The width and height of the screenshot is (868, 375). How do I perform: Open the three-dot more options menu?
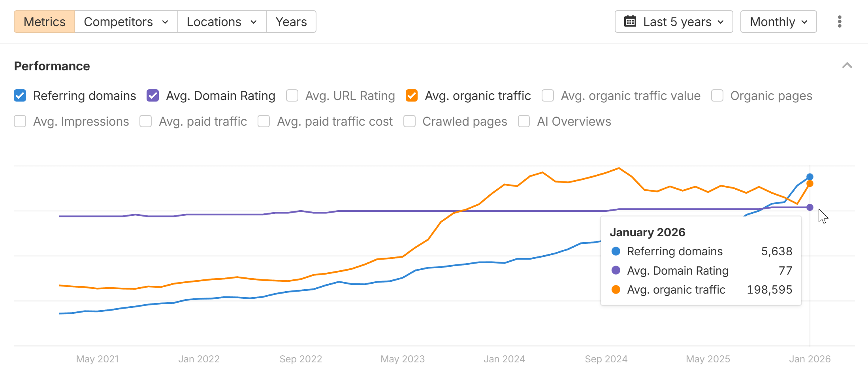[840, 22]
